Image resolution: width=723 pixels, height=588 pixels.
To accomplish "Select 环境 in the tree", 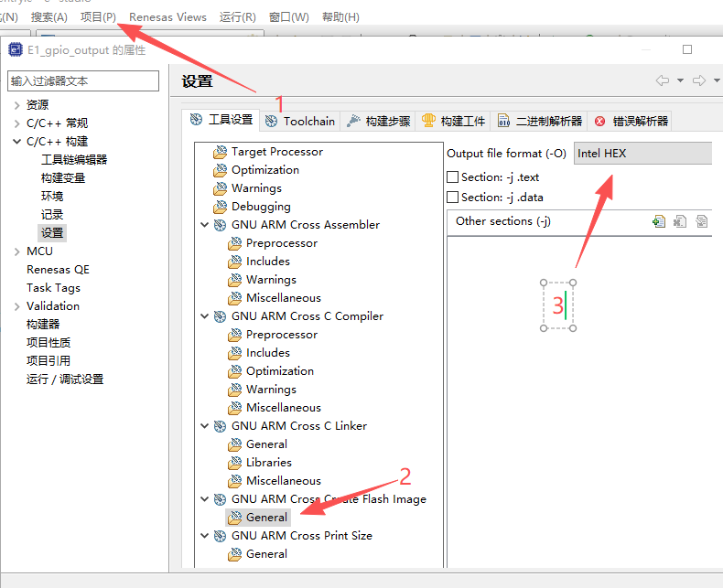I will [52, 197].
